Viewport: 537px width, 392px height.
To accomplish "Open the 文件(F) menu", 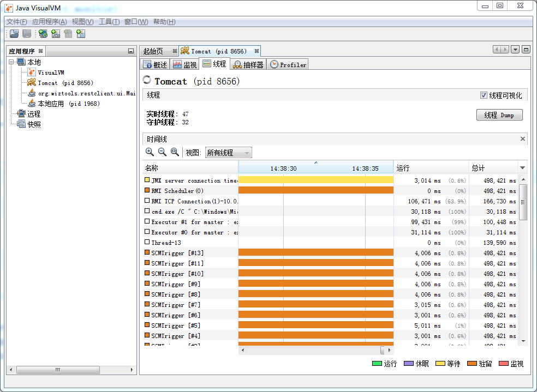I will [16, 22].
